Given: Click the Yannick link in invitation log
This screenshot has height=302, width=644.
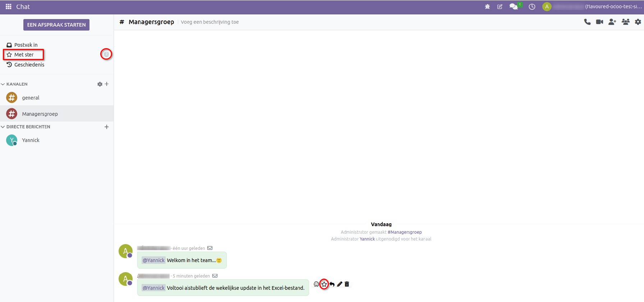Looking at the screenshot, I should (x=367, y=239).
